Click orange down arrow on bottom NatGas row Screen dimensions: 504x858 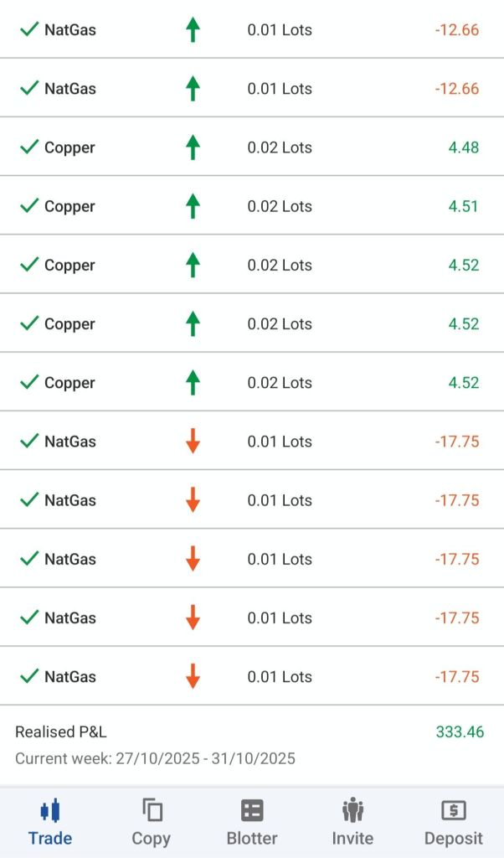tap(193, 676)
